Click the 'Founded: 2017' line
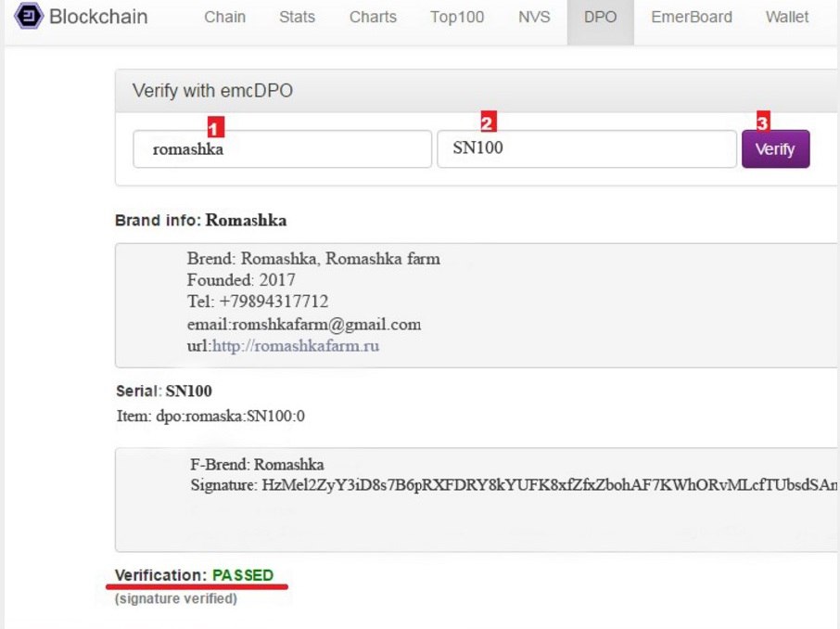The height and width of the screenshot is (629, 840). [241, 280]
